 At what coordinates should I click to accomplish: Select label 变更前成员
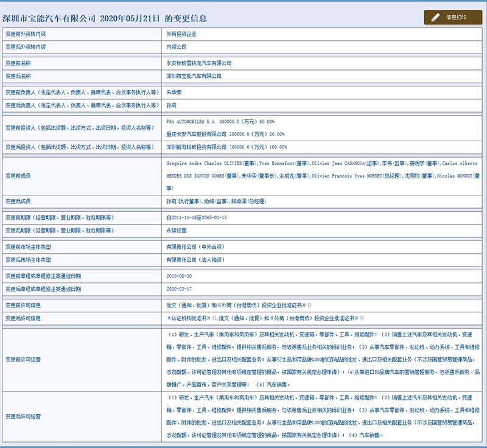click(x=18, y=176)
